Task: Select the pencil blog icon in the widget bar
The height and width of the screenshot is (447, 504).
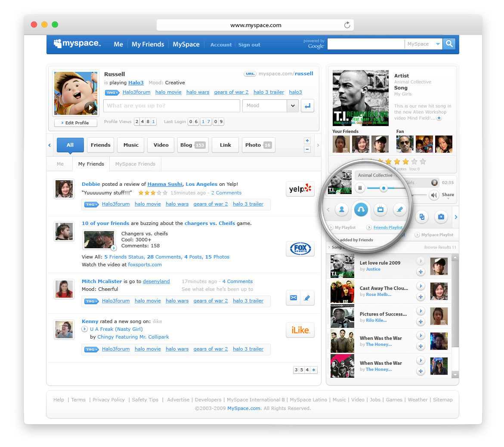Action: point(399,210)
